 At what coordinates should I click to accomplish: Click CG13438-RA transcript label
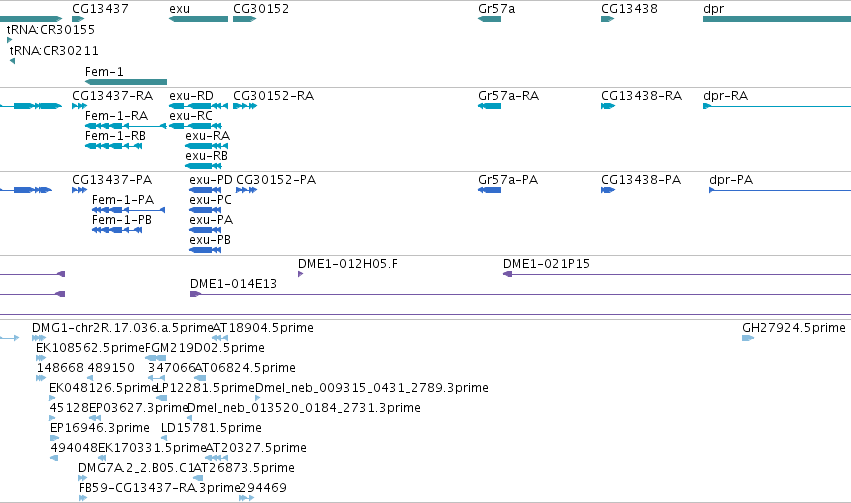[x=642, y=95]
